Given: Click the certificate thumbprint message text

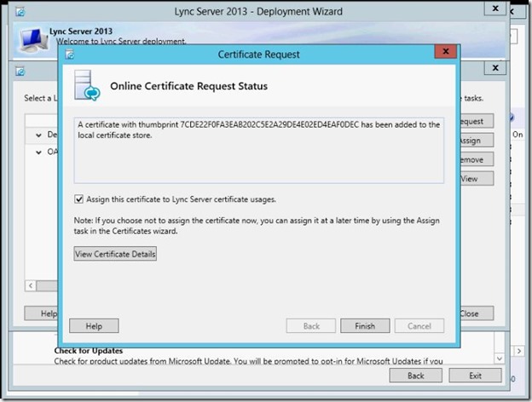Looking at the screenshot, I should pos(258,129).
